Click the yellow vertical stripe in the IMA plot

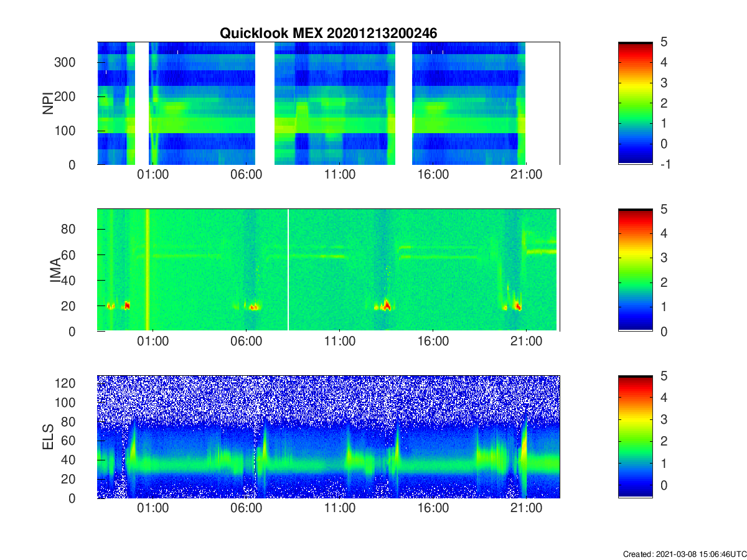click(x=148, y=270)
